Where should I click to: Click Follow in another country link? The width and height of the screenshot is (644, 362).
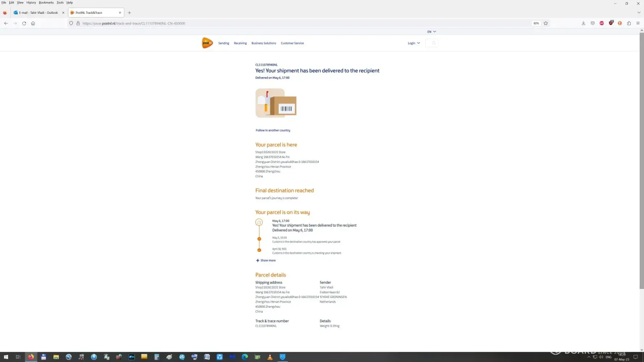pyautogui.click(x=273, y=130)
